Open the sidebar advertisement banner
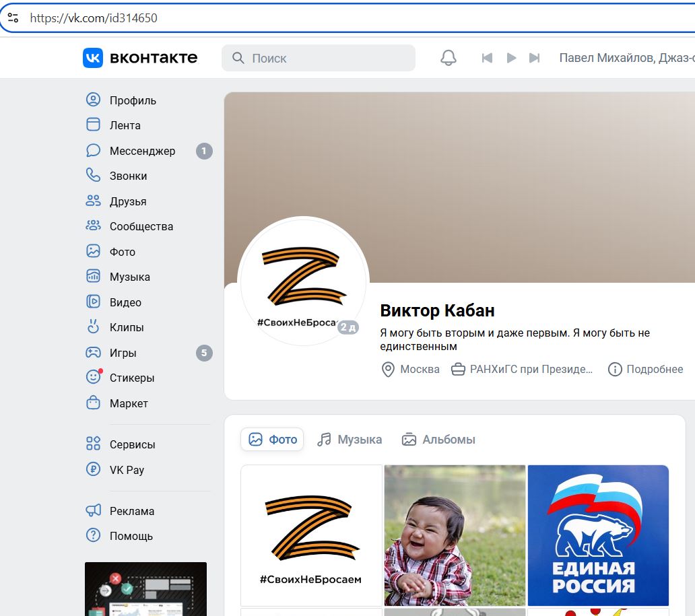Image resolution: width=695 pixels, height=616 pixels. (x=146, y=589)
